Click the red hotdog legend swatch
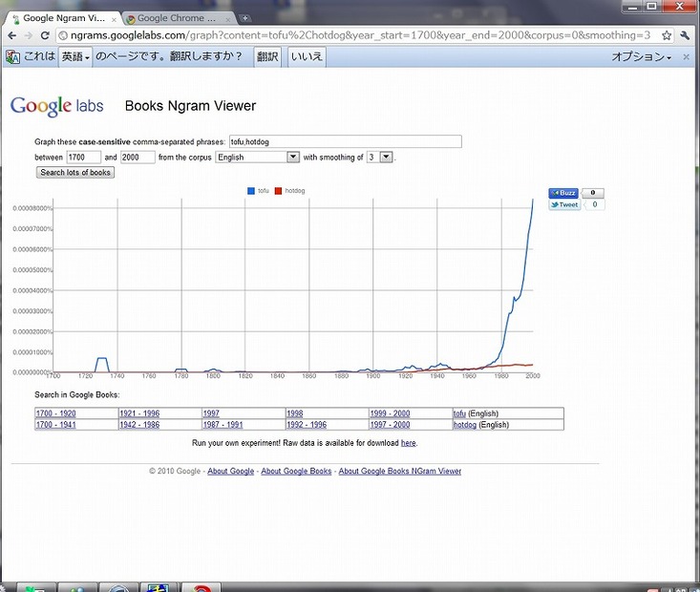Screen dimensions: 700x592 coord(278,191)
